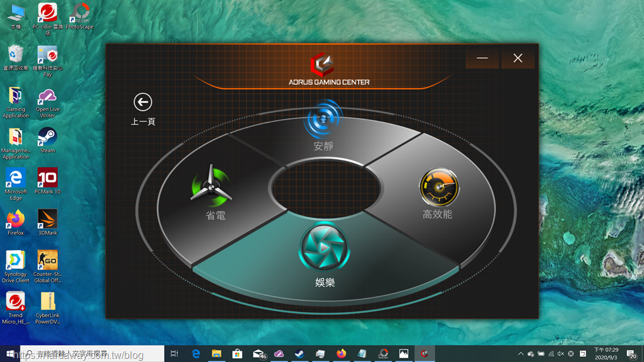644x362 pixels.
Task: Open Trend Micro_HE desktop icon
Action: click(x=16, y=308)
